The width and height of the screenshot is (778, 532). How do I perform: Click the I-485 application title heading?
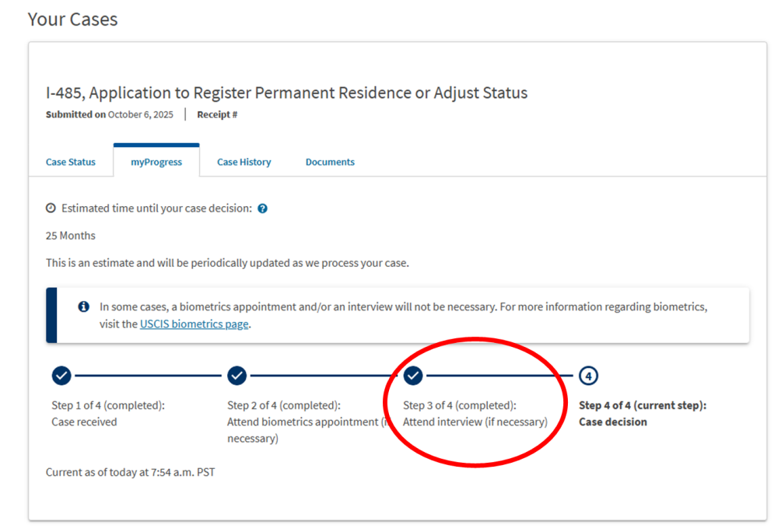[x=286, y=93]
